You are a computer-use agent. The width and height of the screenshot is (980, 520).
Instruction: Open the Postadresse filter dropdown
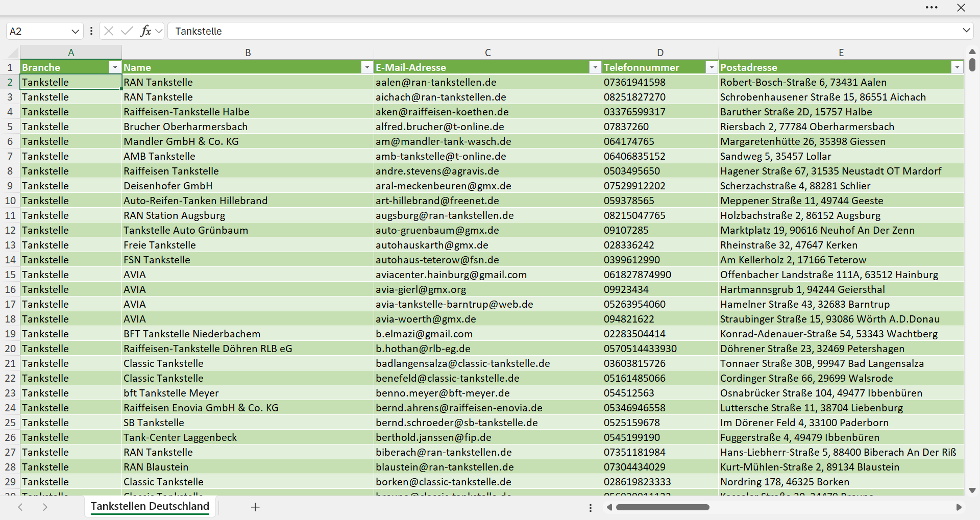point(957,67)
